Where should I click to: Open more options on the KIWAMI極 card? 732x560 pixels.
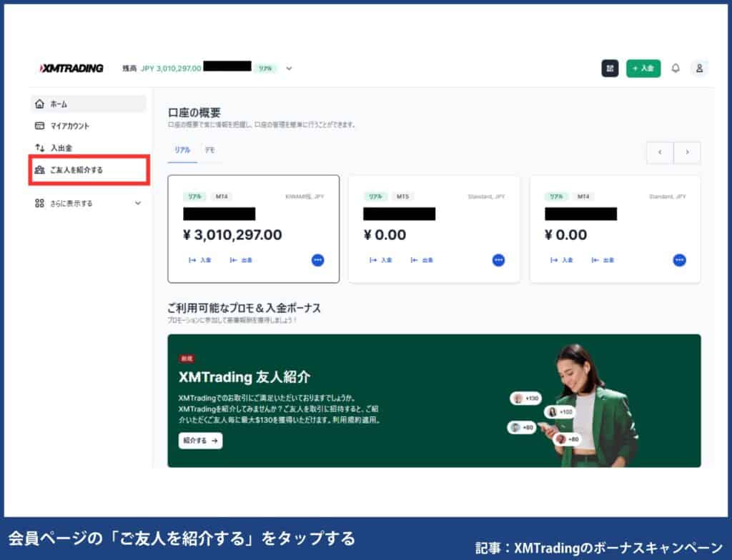click(317, 260)
